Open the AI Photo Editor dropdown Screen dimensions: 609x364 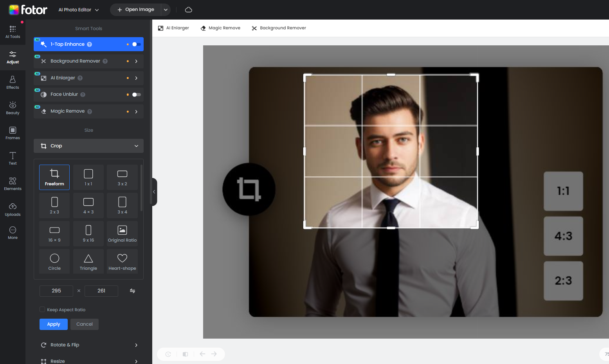pyautogui.click(x=78, y=10)
